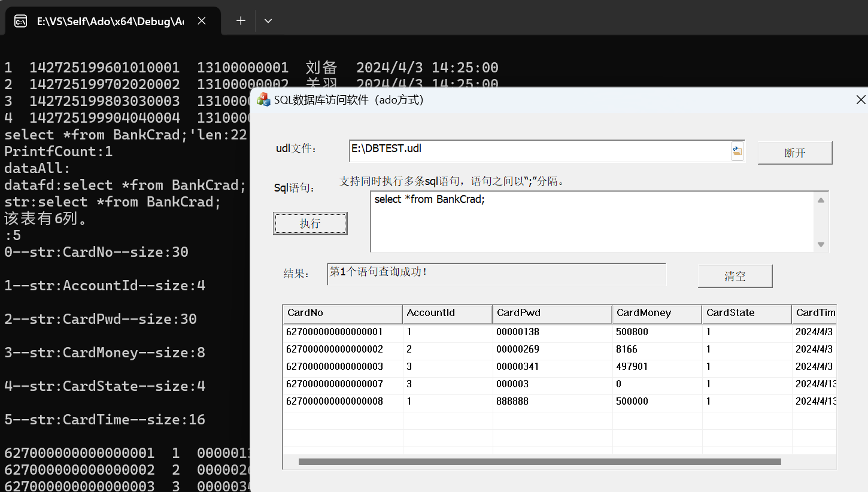Screen dimensions: 868x492
Task: Click AccountId cell 2 in table
Action: (x=448, y=349)
